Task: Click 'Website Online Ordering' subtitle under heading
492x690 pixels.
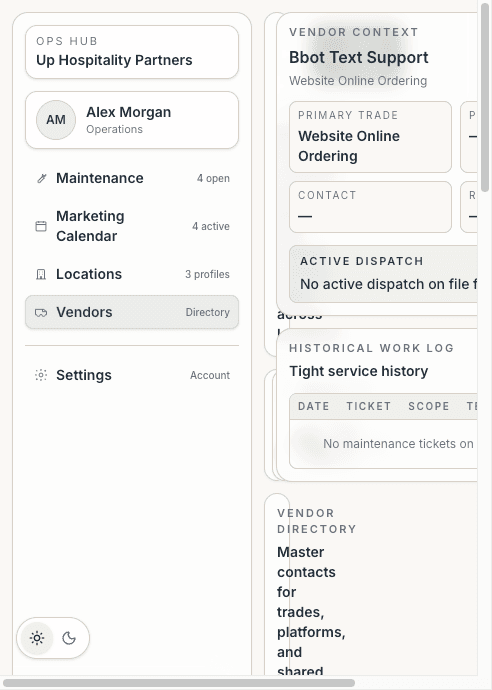Action: click(358, 81)
